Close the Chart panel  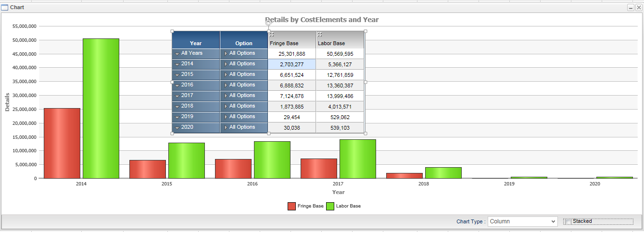click(638, 8)
